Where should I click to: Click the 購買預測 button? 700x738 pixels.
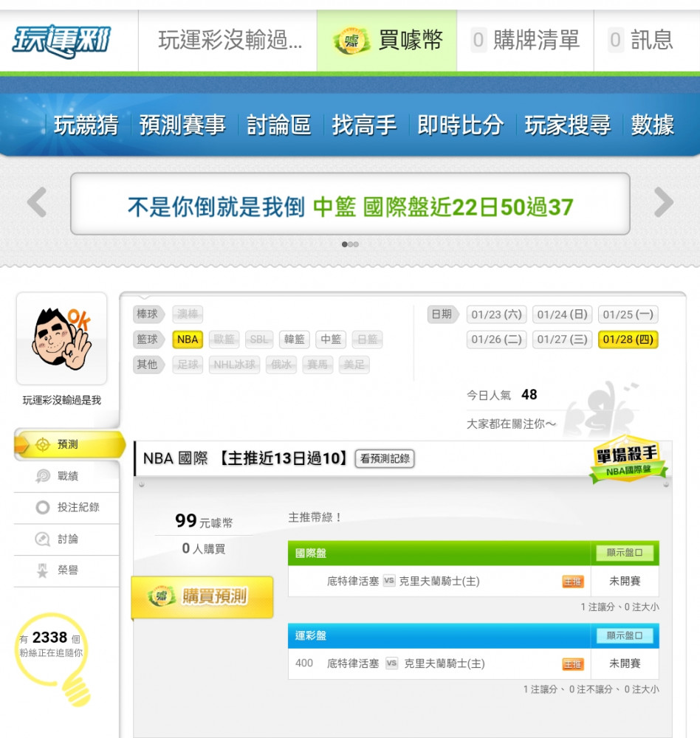(202, 597)
